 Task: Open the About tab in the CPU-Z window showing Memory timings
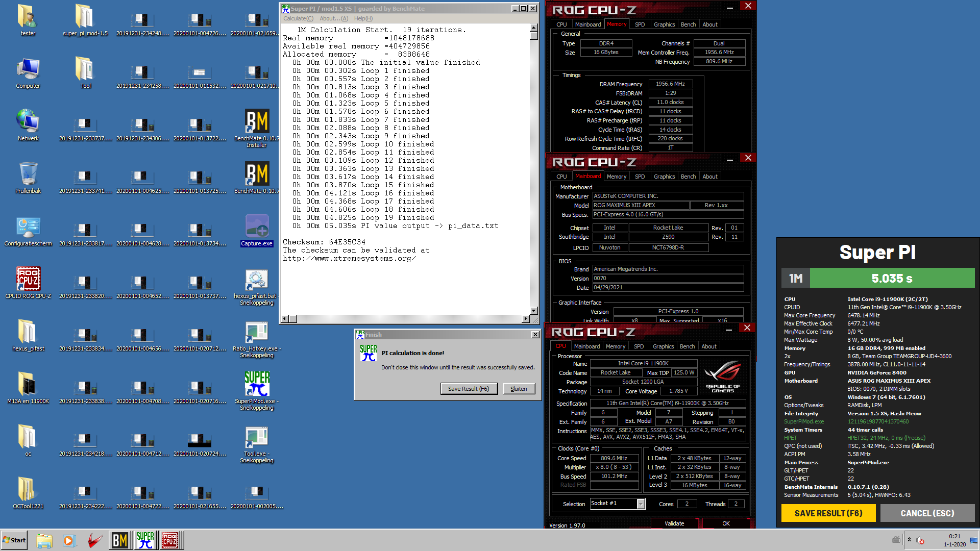[709, 24]
